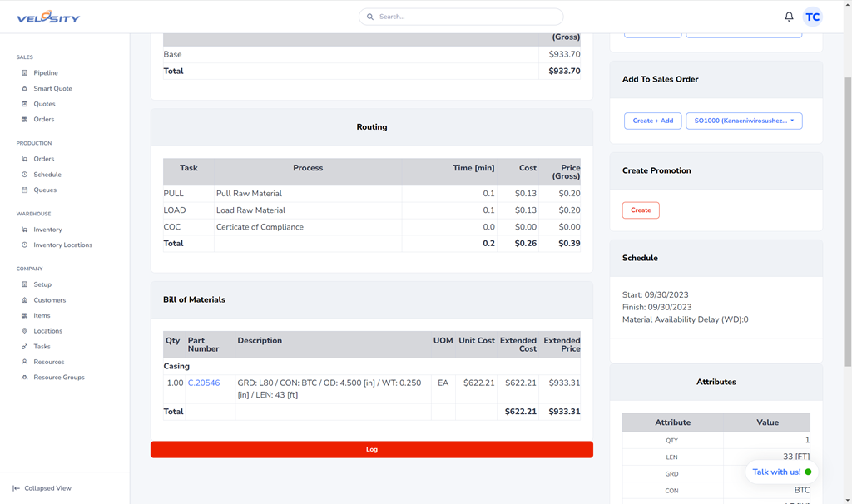This screenshot has height=504, width=852.
Task: Click the Inventory cart icon
Action: tap(25, 230)
